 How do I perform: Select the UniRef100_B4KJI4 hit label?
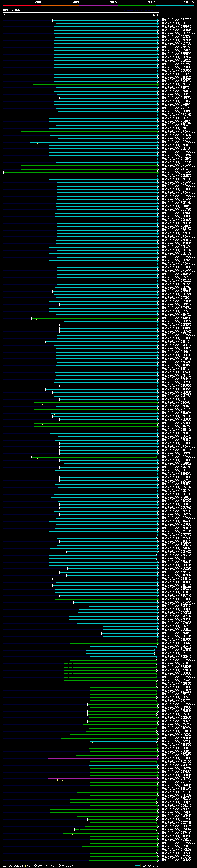click(177, 341)
